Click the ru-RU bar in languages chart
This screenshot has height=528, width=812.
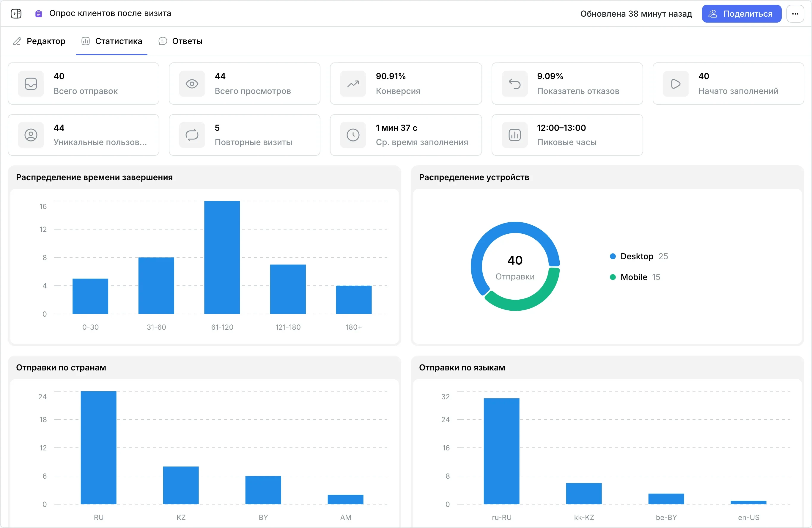(501, 451)
